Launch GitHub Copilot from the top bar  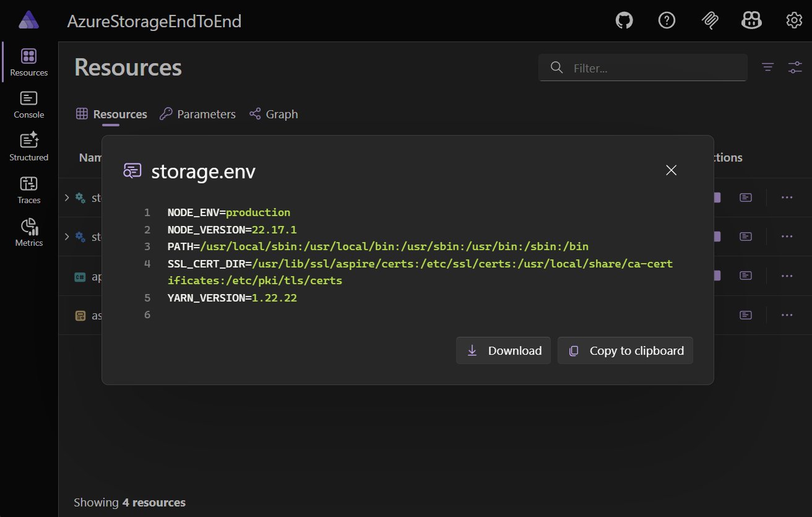click(751, 20)
